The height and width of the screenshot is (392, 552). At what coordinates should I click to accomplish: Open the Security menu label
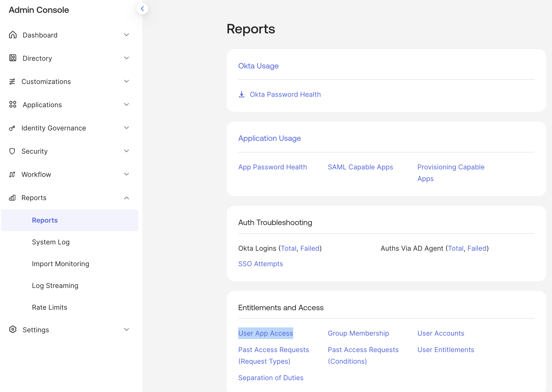coord(35,151)
